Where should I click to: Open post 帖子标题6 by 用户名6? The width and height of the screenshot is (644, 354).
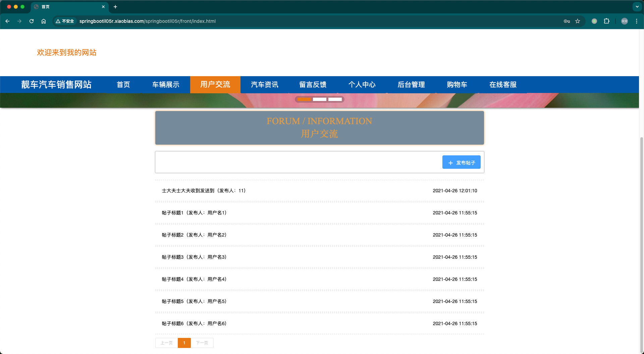pyautogui.click(x=319, y=323)
